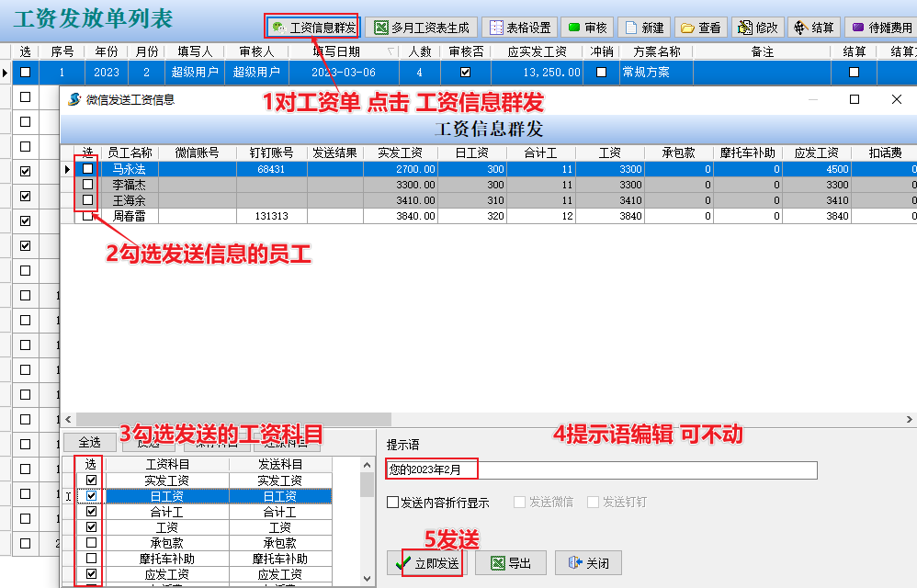Select employee 周春雷 checkbox

88,216
